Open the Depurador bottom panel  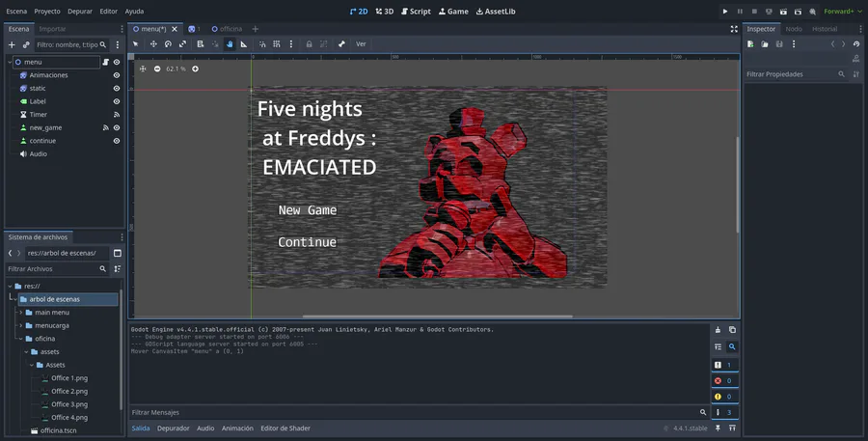[x=174, y=428]
